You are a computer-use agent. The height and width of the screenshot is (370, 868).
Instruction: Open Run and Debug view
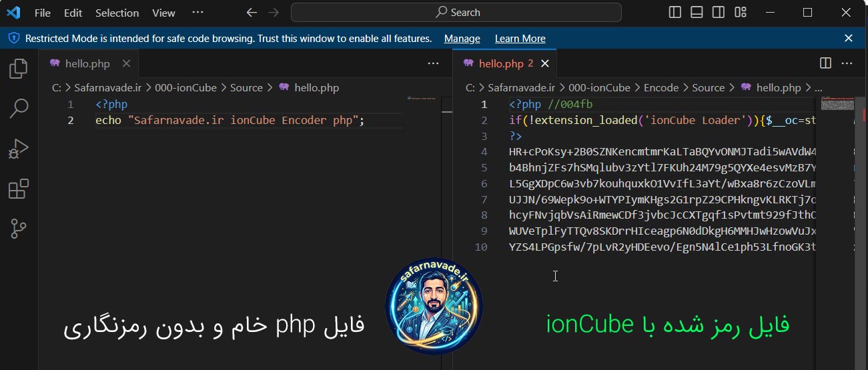[19, 149]
